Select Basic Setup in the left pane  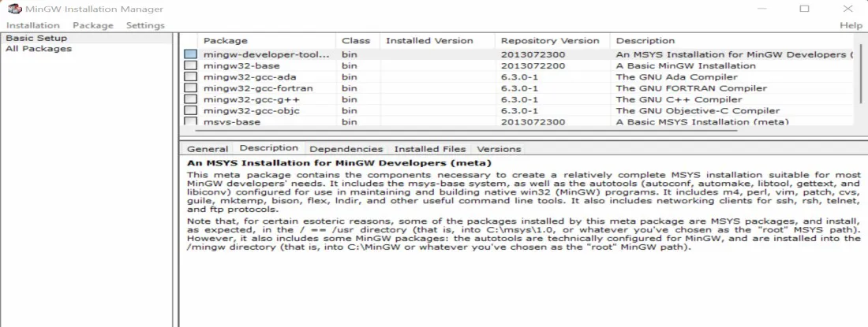click(36, 38)
